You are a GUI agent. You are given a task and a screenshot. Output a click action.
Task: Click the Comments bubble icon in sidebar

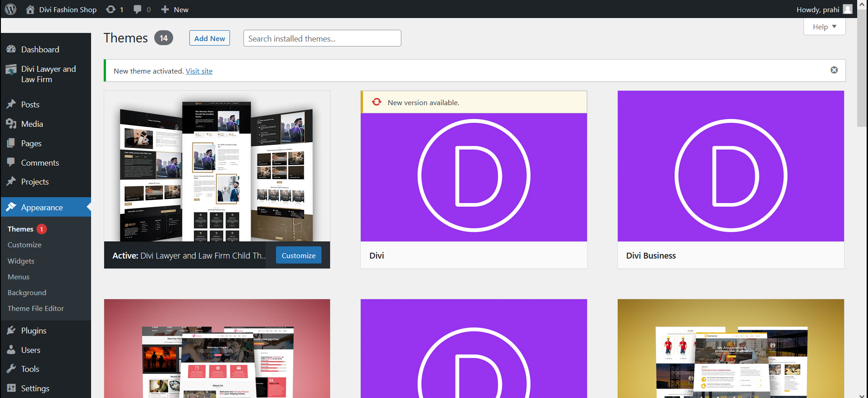(x=11, y=162)
